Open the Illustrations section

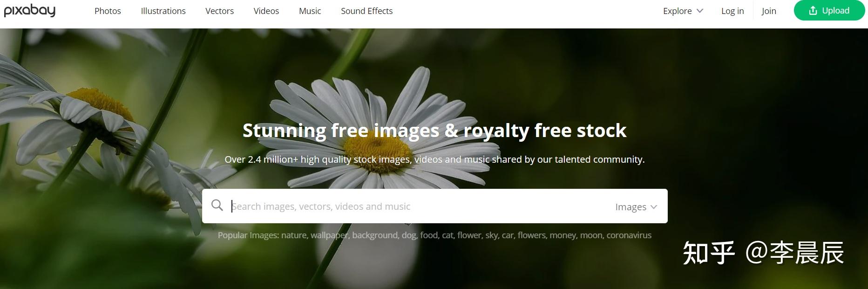(x=163, y=11)
